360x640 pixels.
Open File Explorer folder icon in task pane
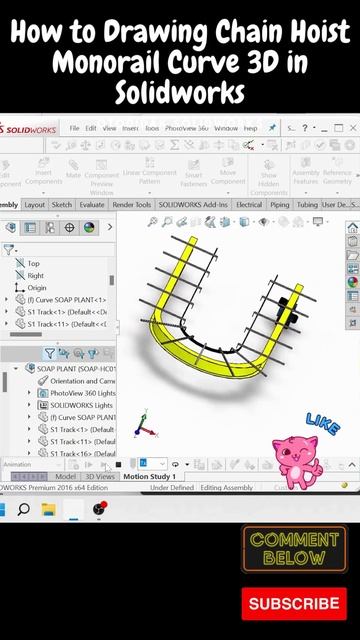[353, 255]
